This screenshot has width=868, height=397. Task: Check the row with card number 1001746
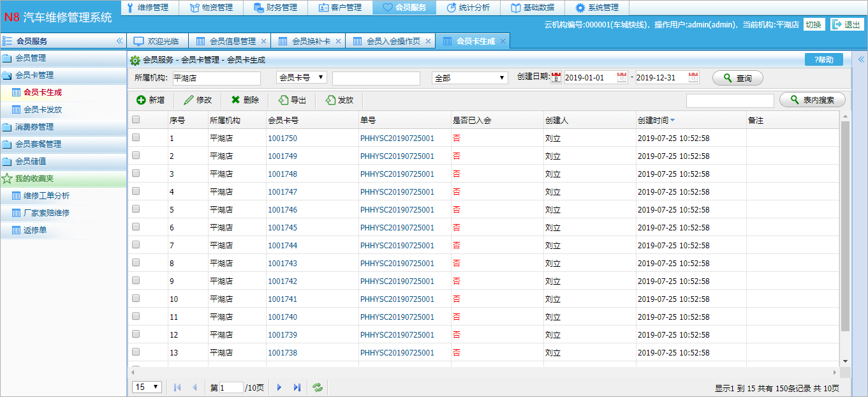[x=136, y=209]
